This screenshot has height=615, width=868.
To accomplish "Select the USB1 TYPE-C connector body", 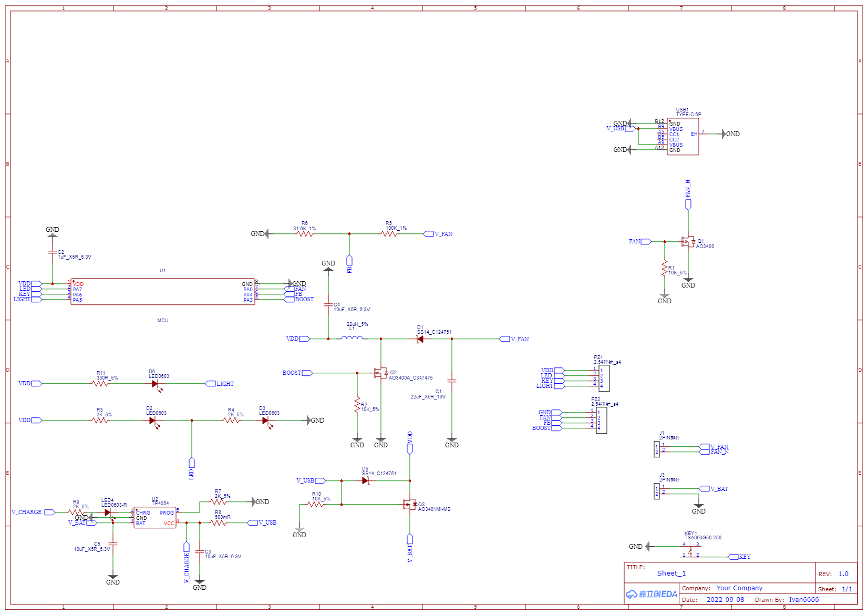I will [683, 137].
